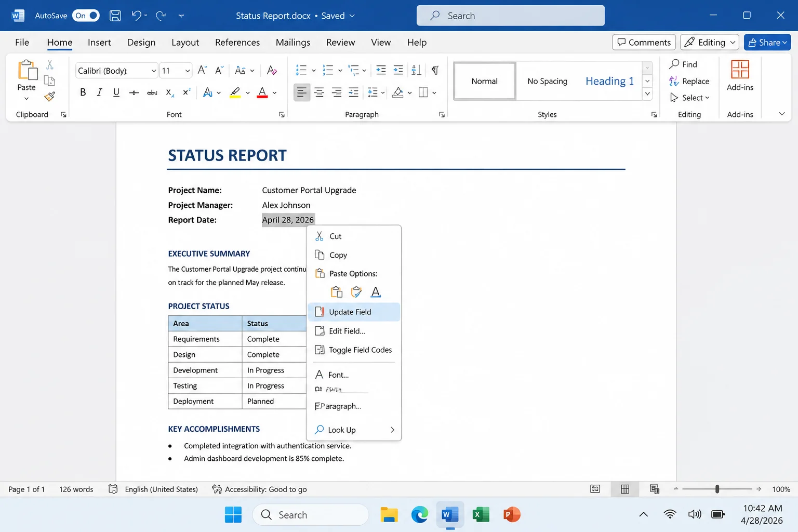Viewport: 798px width, 532px height.
Task: Open the Insert ribbon tab
Action: click(x=99, y=43)
